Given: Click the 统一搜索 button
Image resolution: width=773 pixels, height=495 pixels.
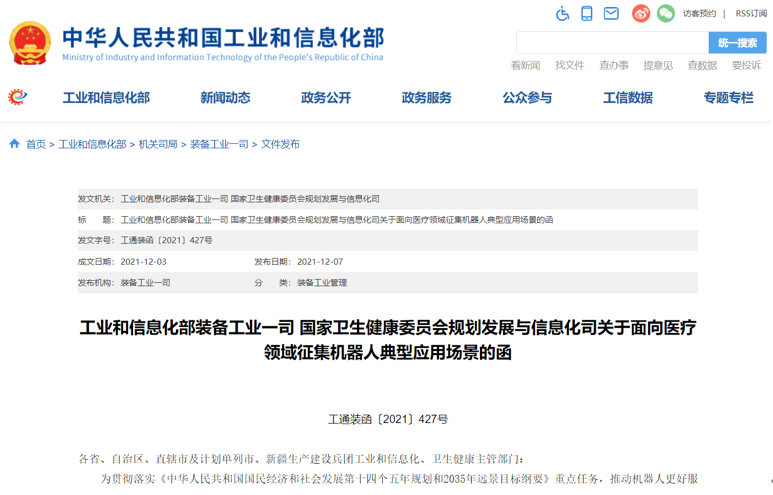Looking at the screenshot, I should click(x=738, y=43).
